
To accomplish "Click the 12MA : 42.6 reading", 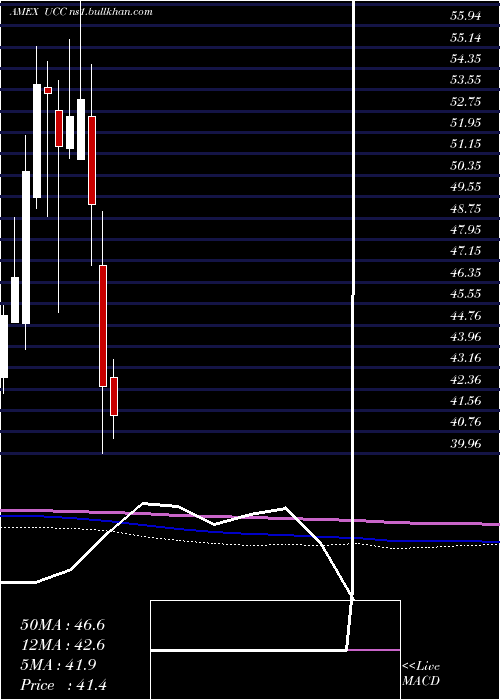I will coord(62,645).
